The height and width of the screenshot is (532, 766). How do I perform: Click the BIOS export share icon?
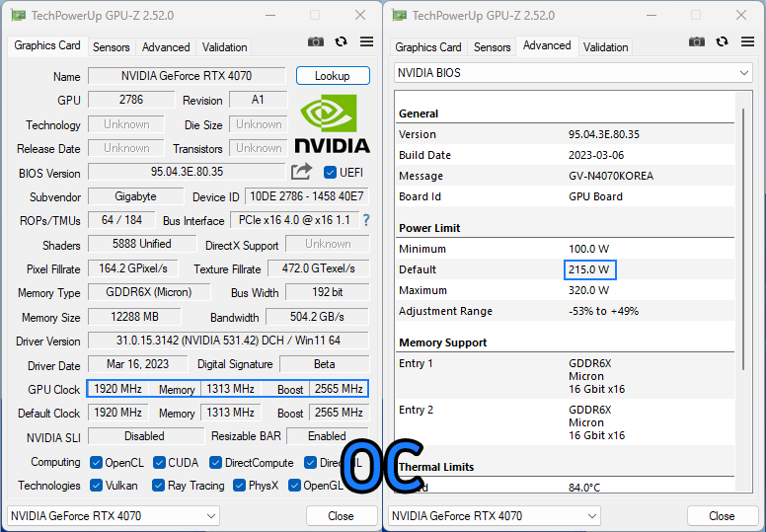tap(301, 172)
